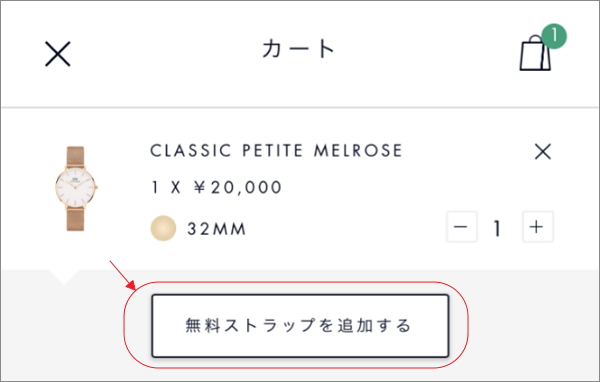Select the 32MM size label
The width and height of the screenshot is (600, 382).
click(x=217, y=229)
